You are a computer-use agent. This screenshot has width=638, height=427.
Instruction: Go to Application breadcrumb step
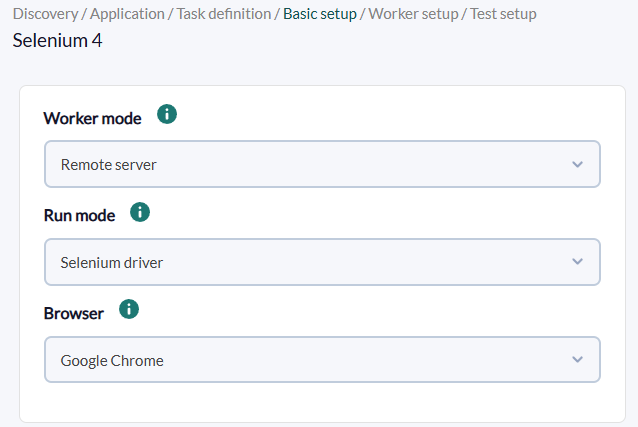[127, 14]
